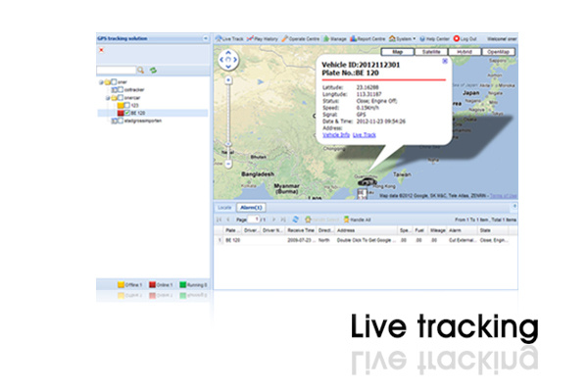
Task: Open the Play History toolbar item
Action: click(x=263, y=38)
